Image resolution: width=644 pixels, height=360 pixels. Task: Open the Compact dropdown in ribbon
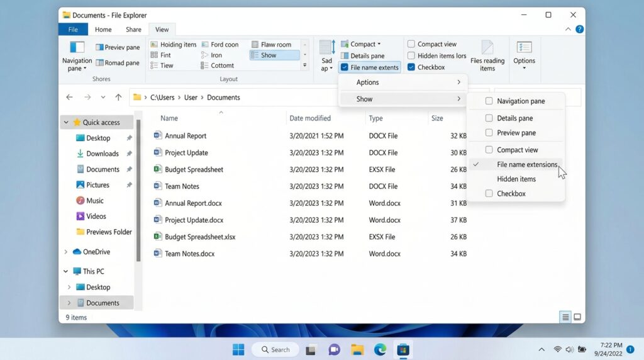point(362,44)
